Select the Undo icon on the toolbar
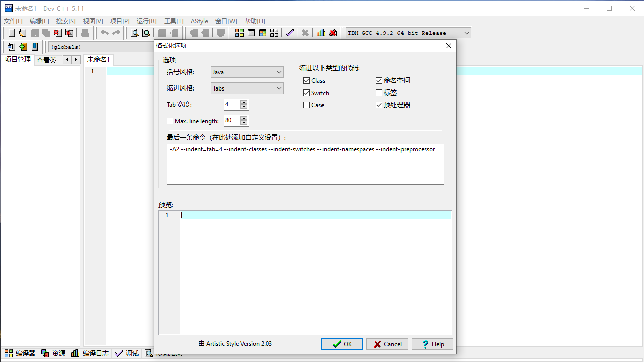The image size is (644, 362). (x=104, y=33)
